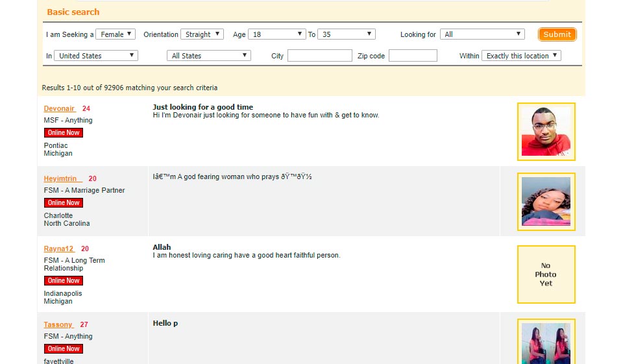Open Tassony's profile link
623x364 pixels.
pyautogui.click(x=58, y=324)
